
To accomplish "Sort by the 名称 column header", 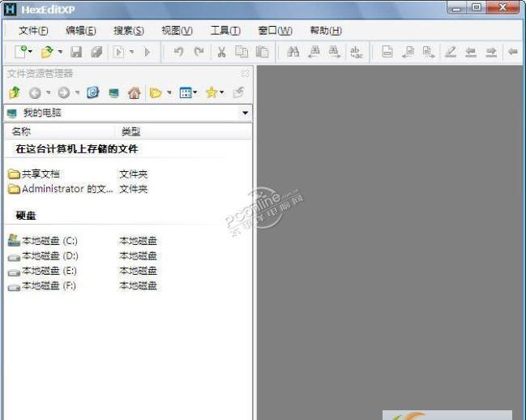I will (60, 131).
